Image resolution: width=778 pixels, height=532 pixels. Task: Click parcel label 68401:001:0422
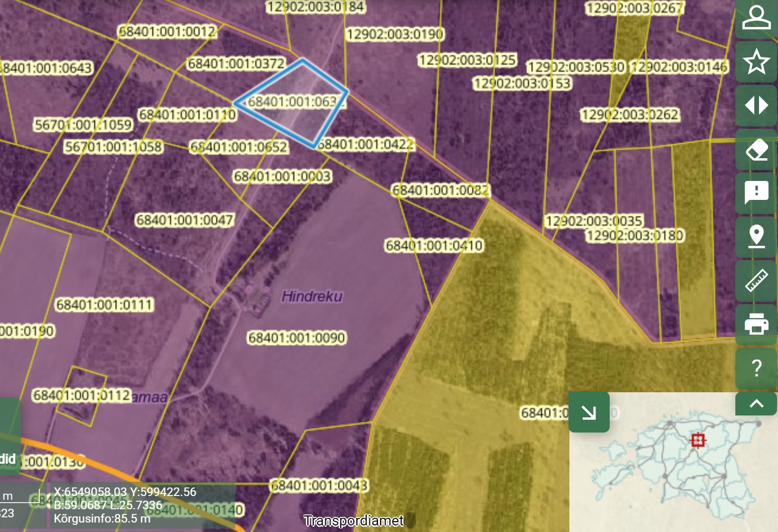[x=366, y=144]
